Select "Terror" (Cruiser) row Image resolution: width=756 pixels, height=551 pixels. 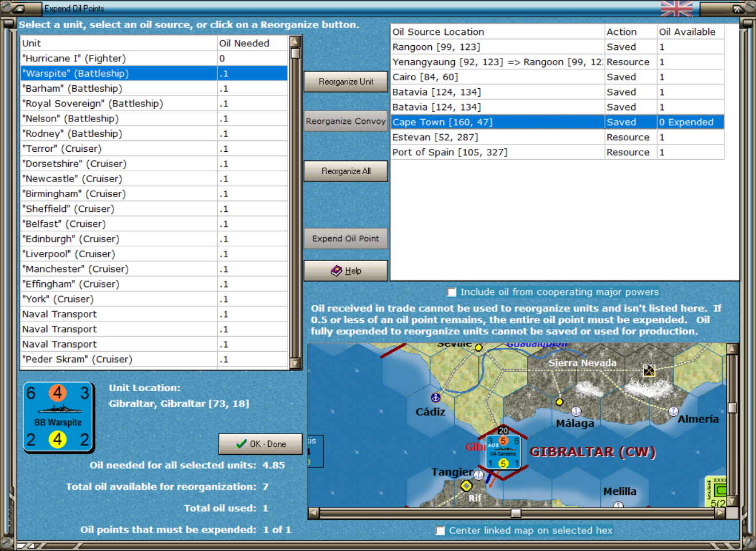(154, 148)
